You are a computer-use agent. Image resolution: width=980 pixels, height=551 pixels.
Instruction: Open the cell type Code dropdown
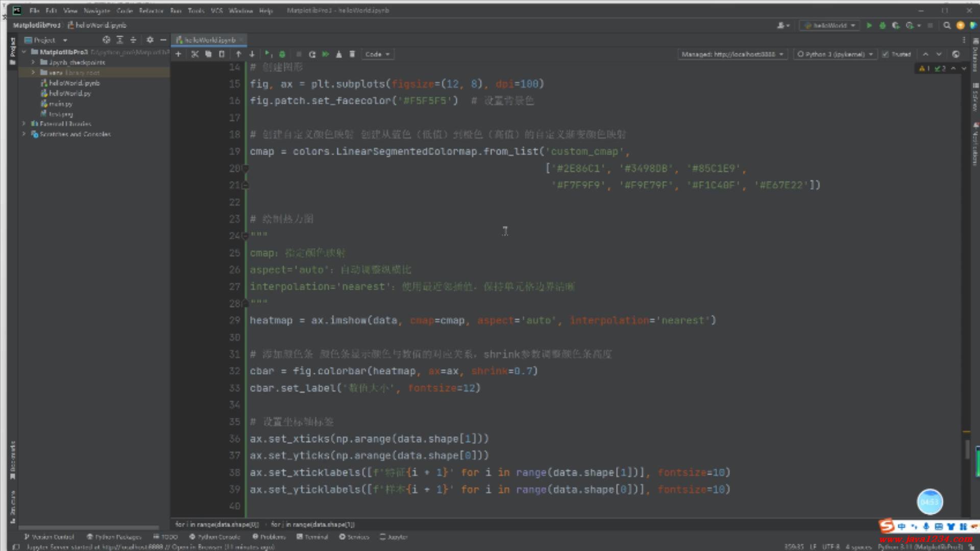tap(377, 54)
